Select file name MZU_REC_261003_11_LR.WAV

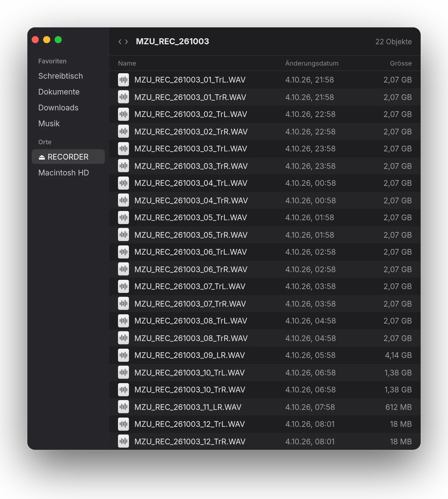(x=188, y=407)
